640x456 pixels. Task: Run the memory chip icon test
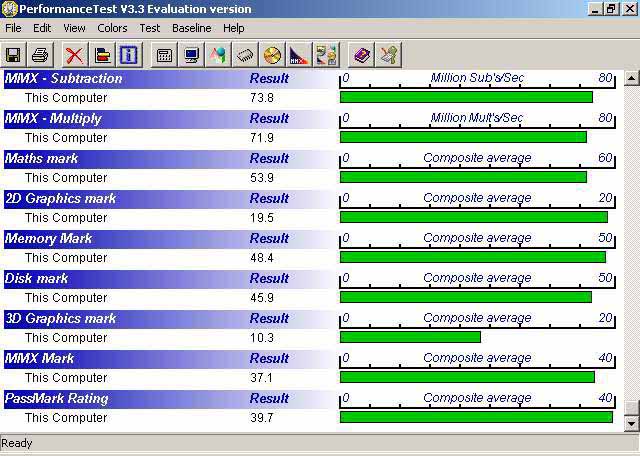point(245,55)
